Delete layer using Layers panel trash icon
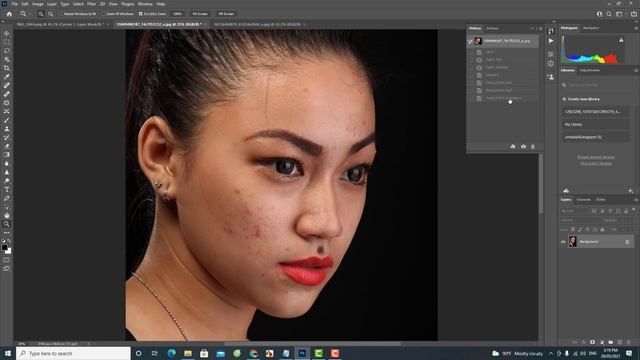Screen dimensions: 640x360 [629, 342]
